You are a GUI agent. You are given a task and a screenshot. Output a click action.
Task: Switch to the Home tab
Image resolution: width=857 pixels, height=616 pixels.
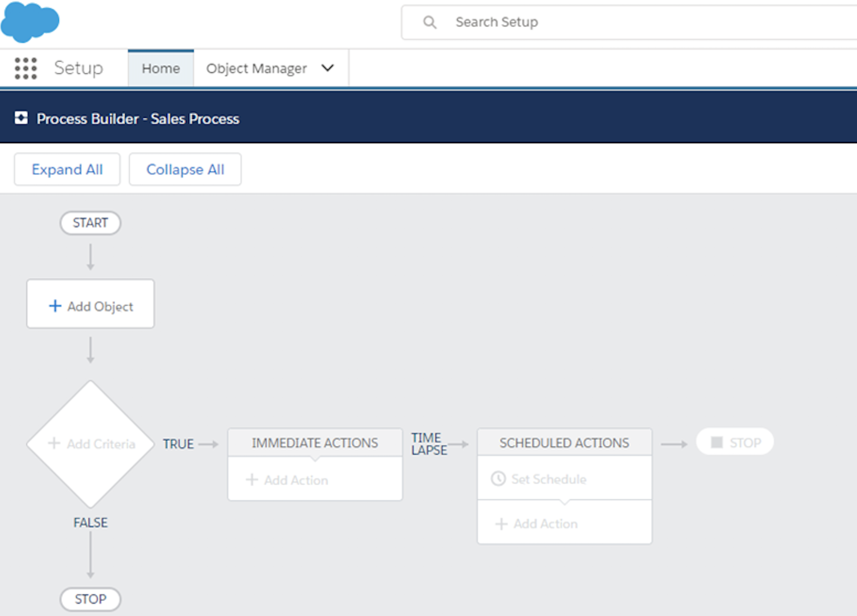[161, 69]
